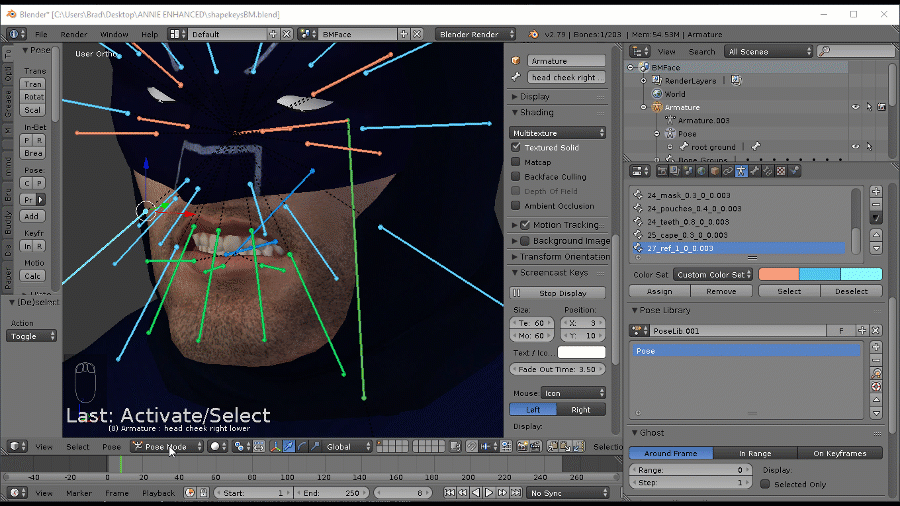Click the salmon color swatch in Color Set
The width and height of the screenshot is (900, 506).
778,274
